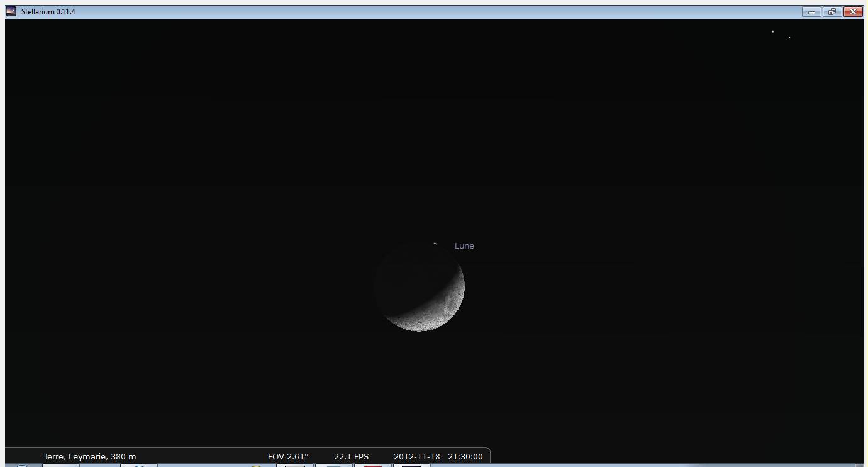868x467 pixels.
Task: Click the time "21:30:00" in the status bar
Action: 465,457
